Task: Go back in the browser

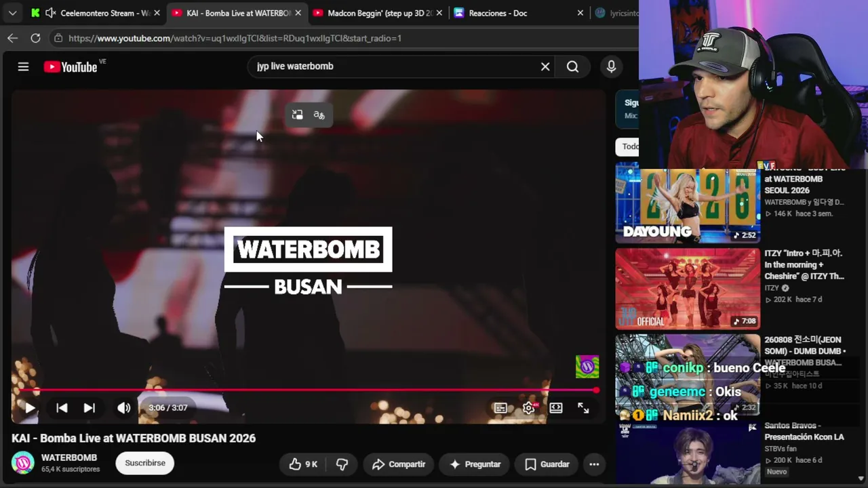Action: click(x=12, y=38)
